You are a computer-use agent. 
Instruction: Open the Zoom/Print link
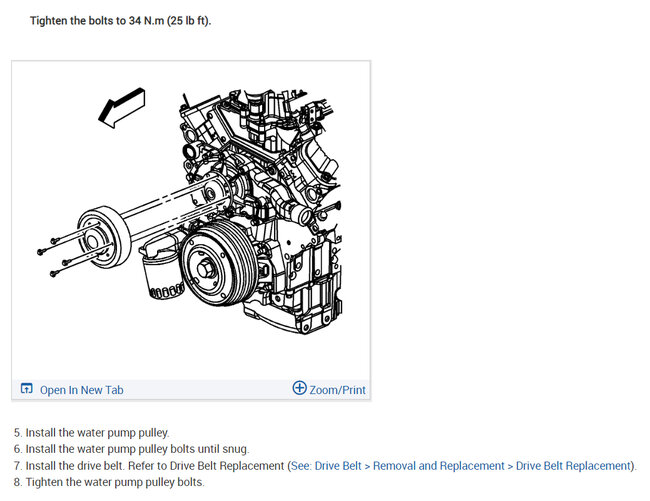337,390
